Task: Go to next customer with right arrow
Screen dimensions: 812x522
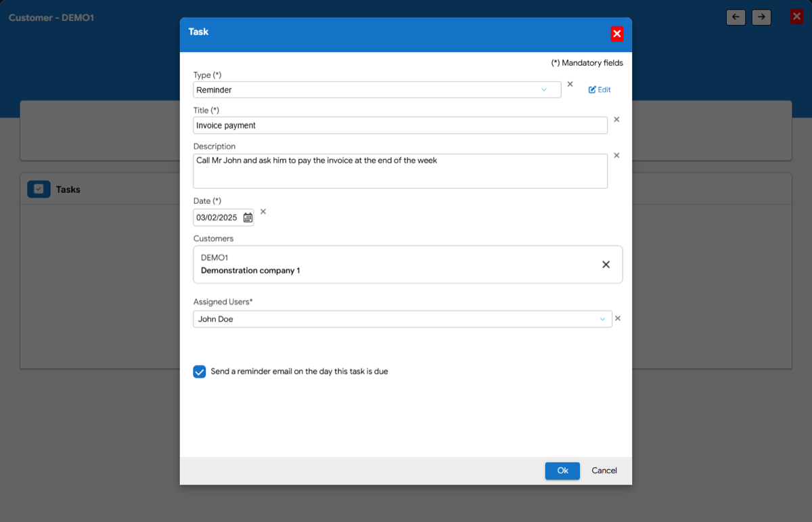Action: coord(761,17)
